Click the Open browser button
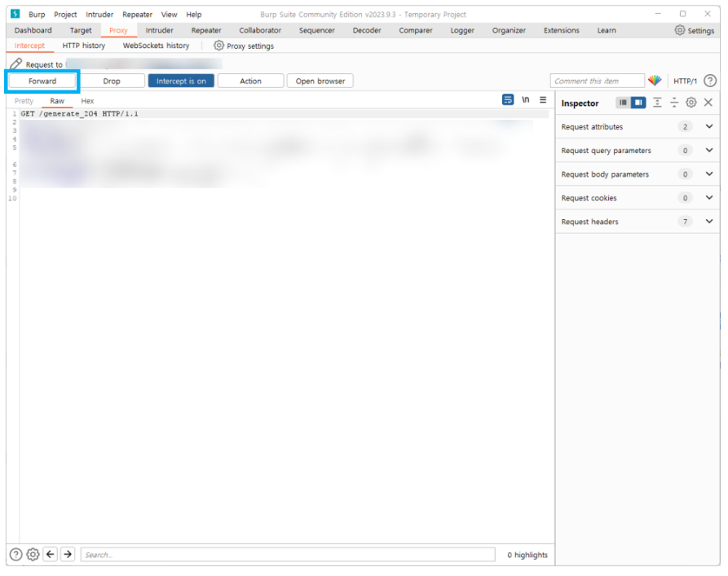This screenshot has height=576, width=728. (320, 81)
